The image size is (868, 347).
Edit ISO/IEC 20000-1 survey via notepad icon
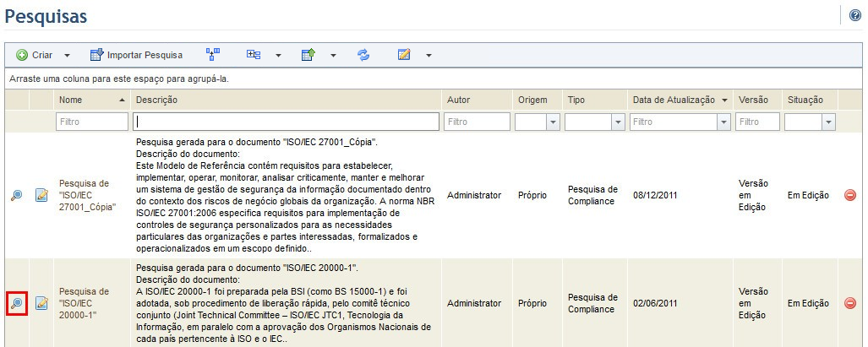tap(41, 303)
